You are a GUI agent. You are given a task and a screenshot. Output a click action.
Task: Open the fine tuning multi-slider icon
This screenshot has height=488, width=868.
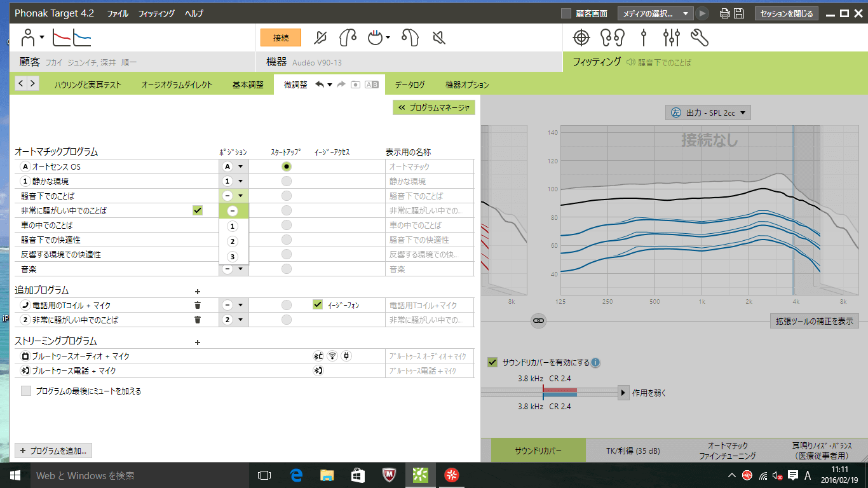tap(672, 38)
